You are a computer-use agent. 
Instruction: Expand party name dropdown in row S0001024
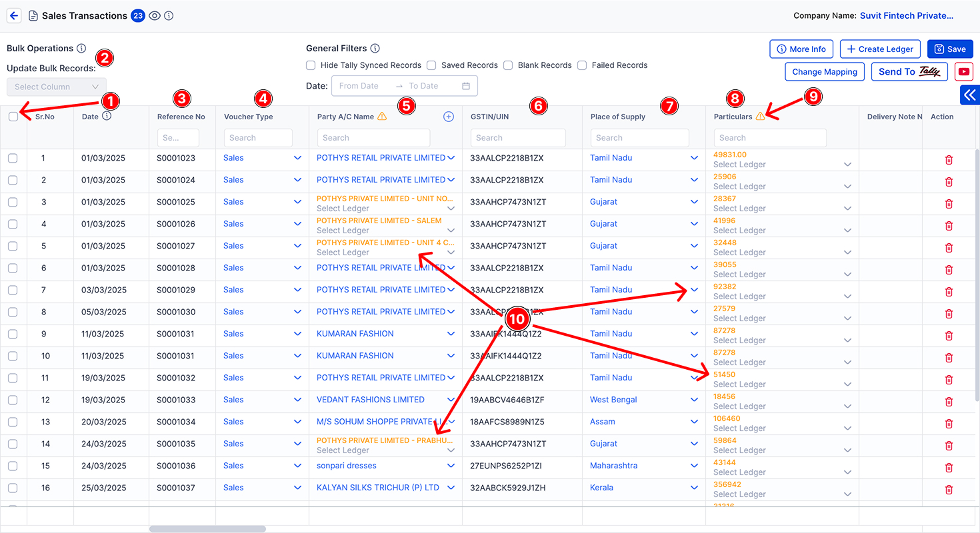click(451, 180)
